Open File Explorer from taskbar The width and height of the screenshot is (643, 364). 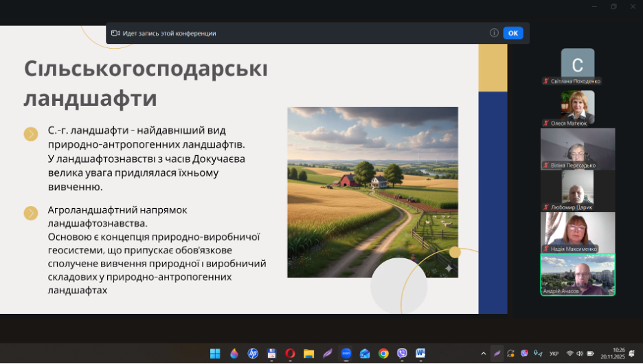pyautogui.click(x=308, y=354)
